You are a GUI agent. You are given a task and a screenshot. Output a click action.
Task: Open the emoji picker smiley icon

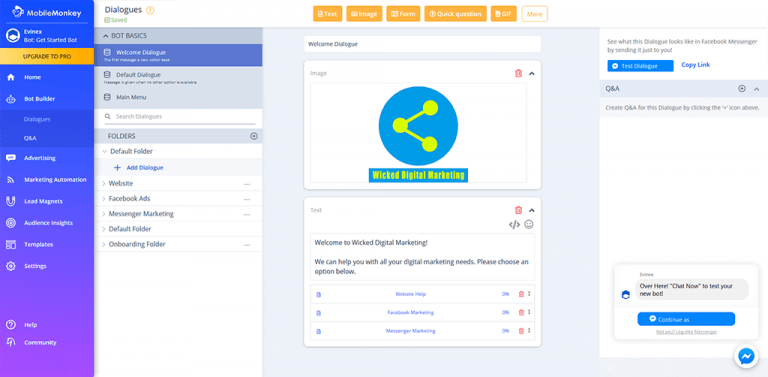pyautogui.click(x=528, y=225)
